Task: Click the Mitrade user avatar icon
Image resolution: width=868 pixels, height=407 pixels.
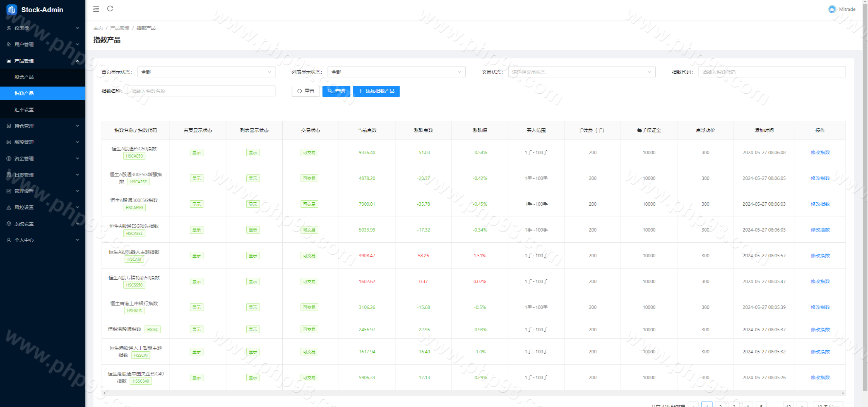Action: pos(832,9)
